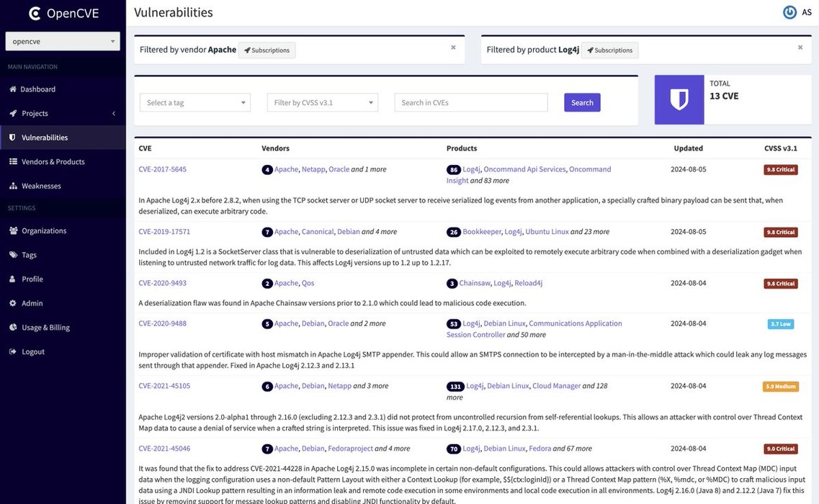Screen dimensions: 819x504
Task: Click vendor count badge 2 for CVE-2020-9493
Action: pos(267,284)
